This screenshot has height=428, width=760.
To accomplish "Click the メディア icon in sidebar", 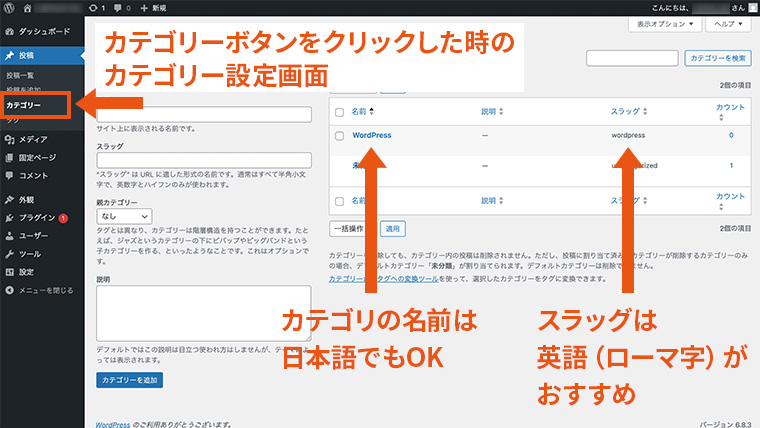I will click(9, 140).
